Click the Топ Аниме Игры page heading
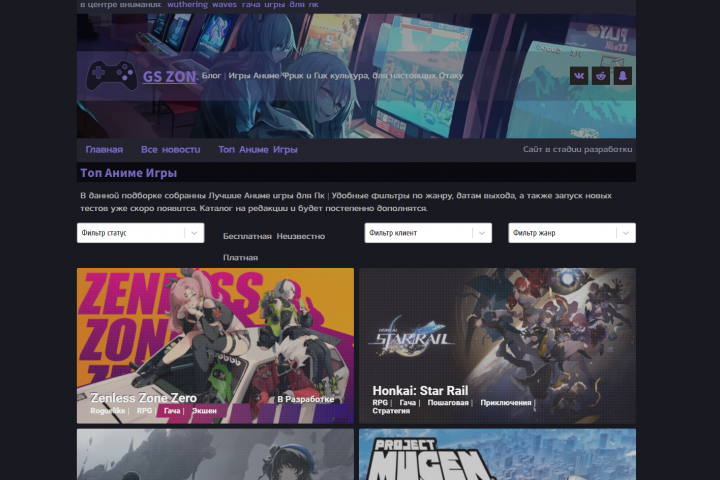 pos(129,173)
